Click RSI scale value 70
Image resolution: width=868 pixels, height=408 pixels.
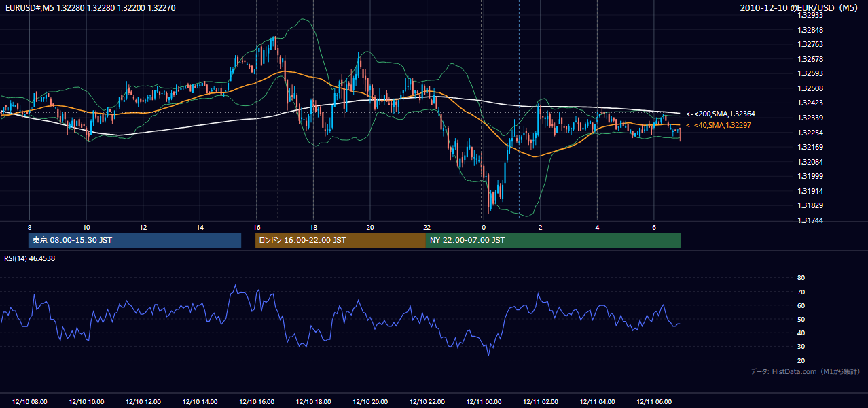coord(801,292)
